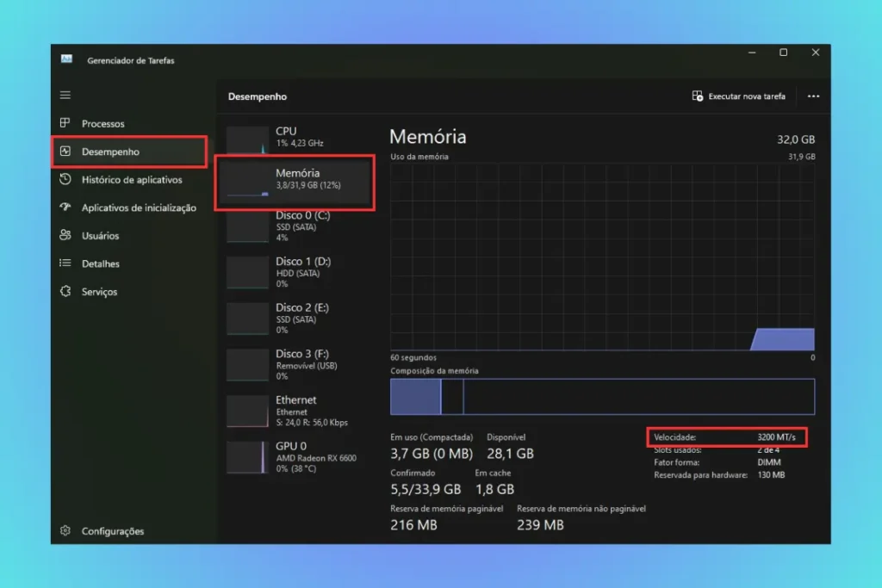Click the Processos grid icon

click(x=65, y=122)
